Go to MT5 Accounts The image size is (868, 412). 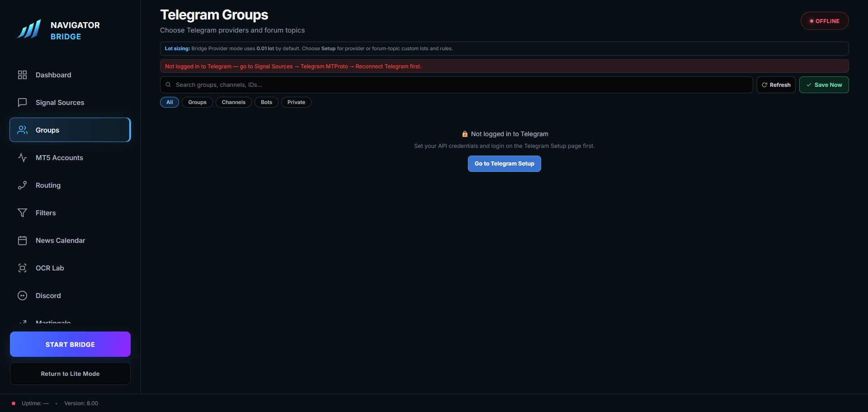(70, 158)
